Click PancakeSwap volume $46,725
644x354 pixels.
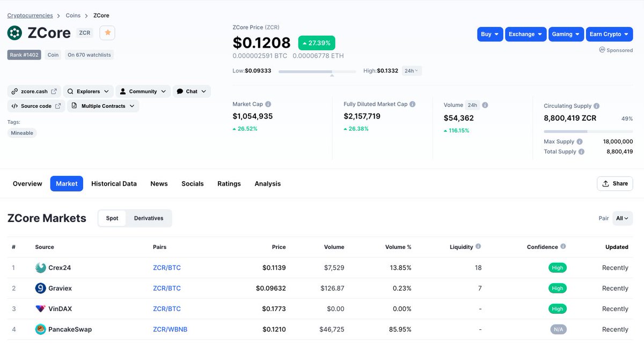tap(332, 329)
